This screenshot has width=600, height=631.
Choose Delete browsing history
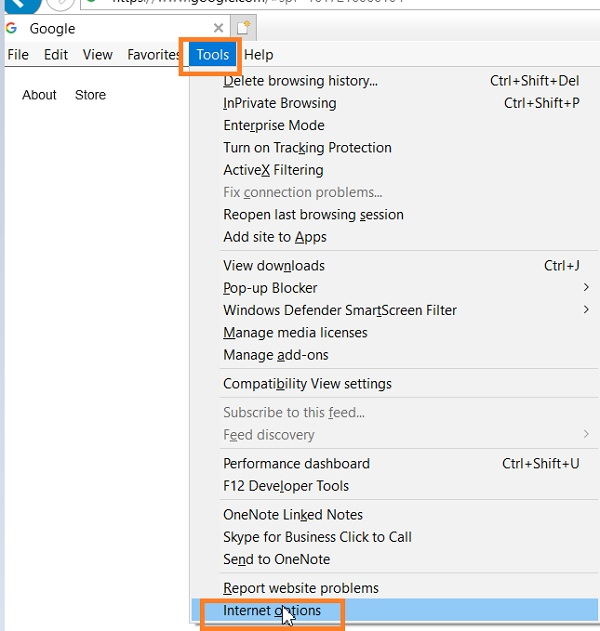[300, 81]
